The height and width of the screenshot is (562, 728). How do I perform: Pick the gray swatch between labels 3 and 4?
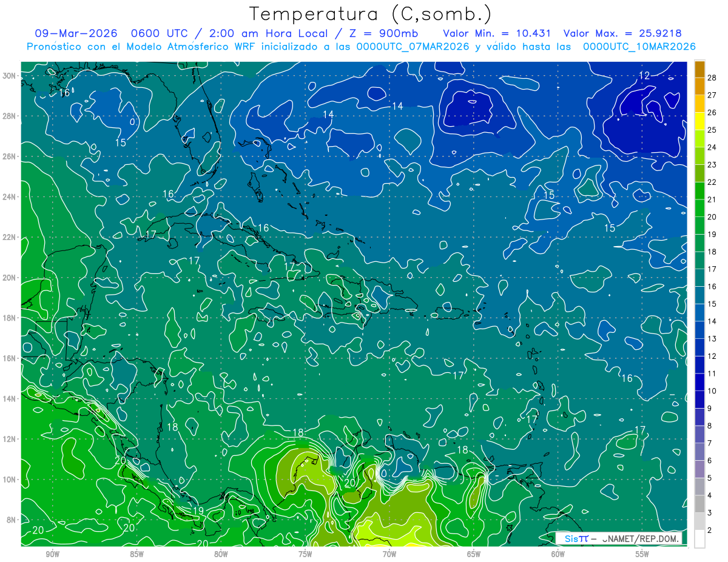coord(699,504)
